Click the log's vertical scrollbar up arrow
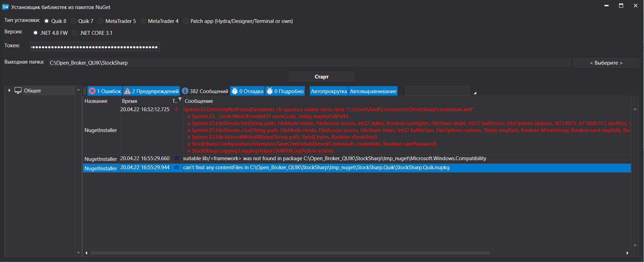This screenshot has width=644, height=262. coord(635,109)
